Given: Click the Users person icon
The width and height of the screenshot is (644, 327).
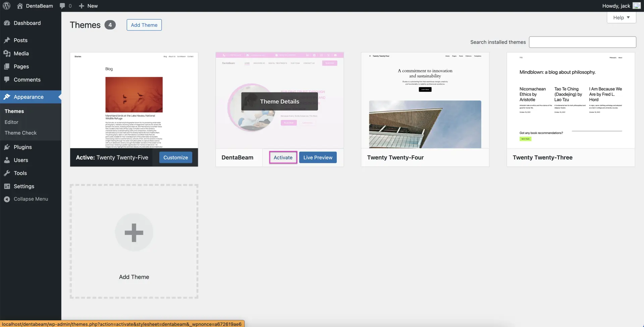Looking at the screenshot, I should 7,160.
